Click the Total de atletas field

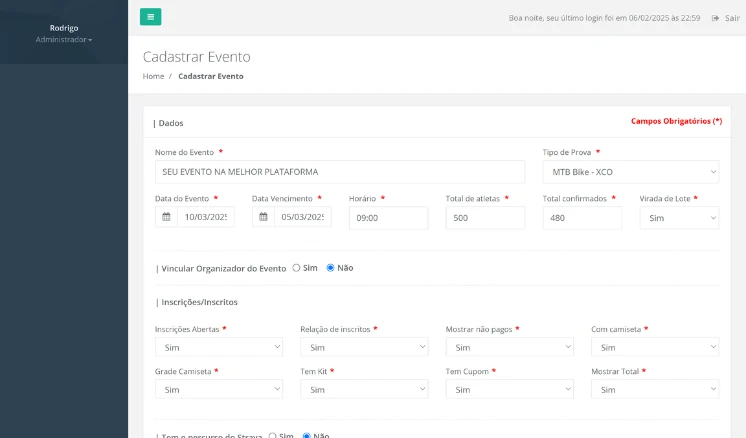point(485,218)
